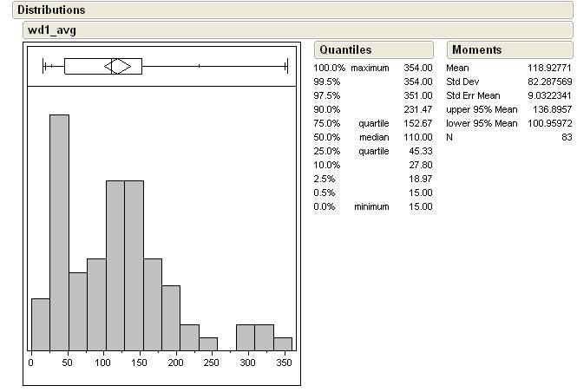Select the first histogram bar starting at 0

[x=40, y=323]
